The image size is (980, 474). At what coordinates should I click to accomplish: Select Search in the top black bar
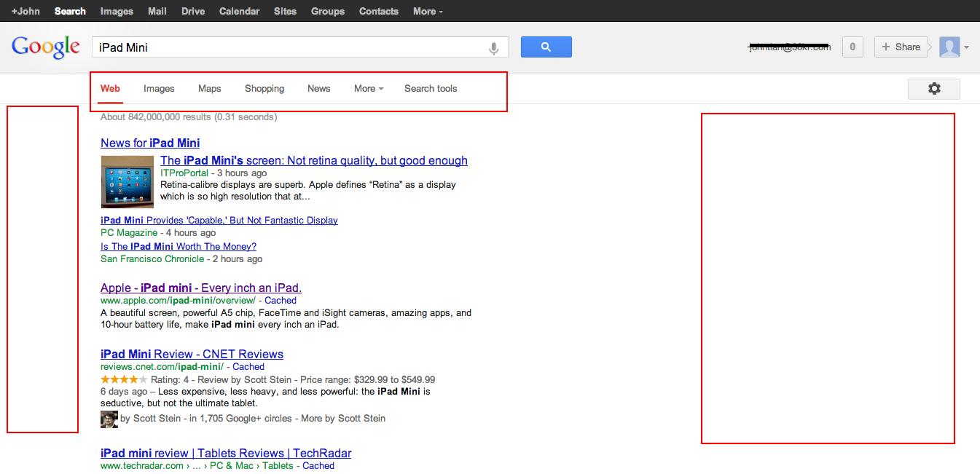click(70, 11)
